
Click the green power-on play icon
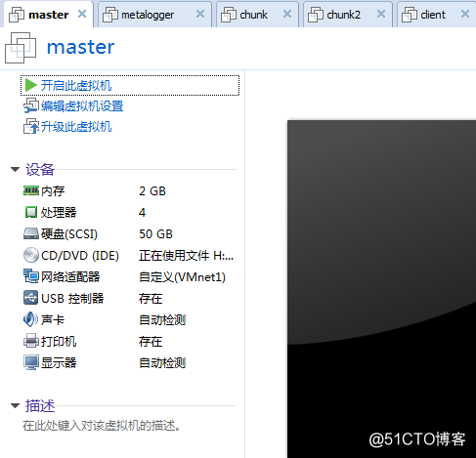[31, 85]
